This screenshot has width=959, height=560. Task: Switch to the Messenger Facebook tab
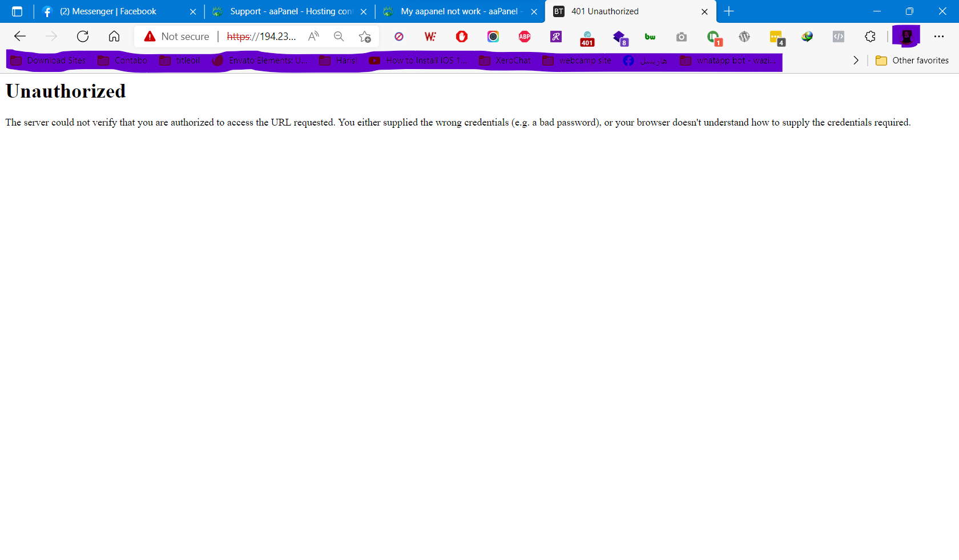(x=108, y=11)
